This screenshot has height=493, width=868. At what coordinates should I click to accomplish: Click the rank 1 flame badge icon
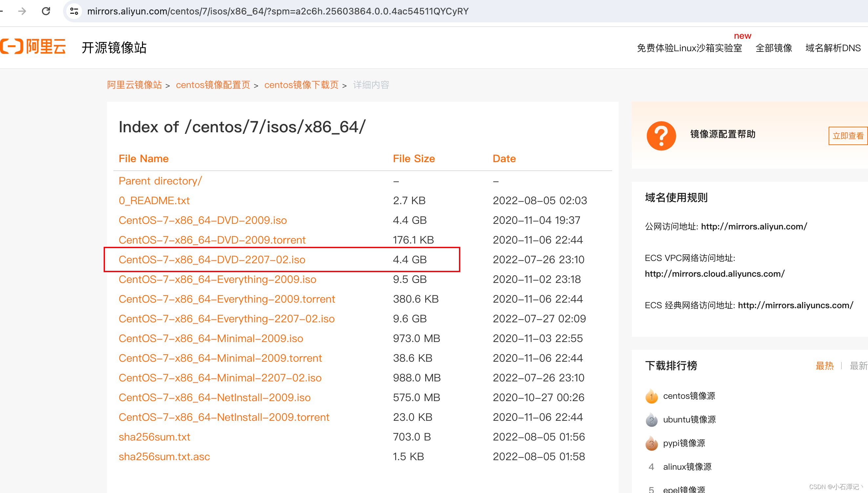coord(651,396)
